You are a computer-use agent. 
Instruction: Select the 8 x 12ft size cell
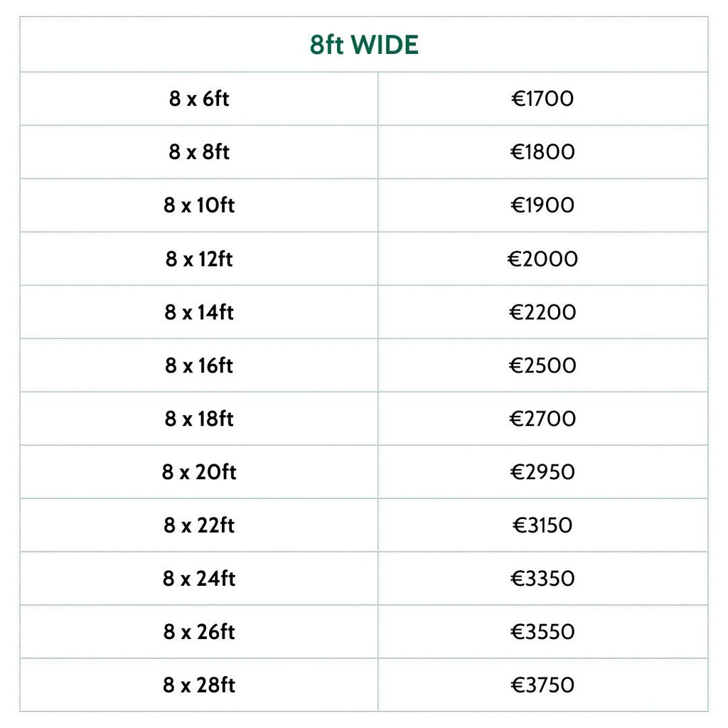(x=199, y=259)
